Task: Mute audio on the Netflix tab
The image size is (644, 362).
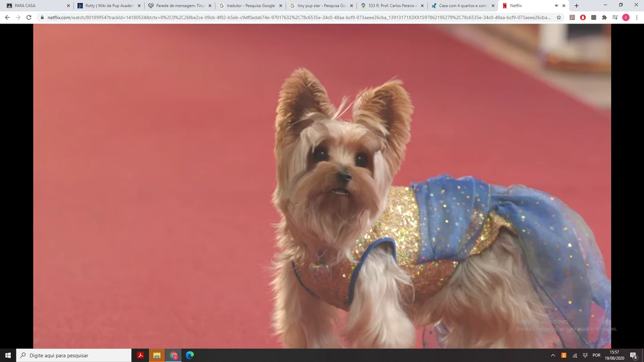Action: (557, 5)
